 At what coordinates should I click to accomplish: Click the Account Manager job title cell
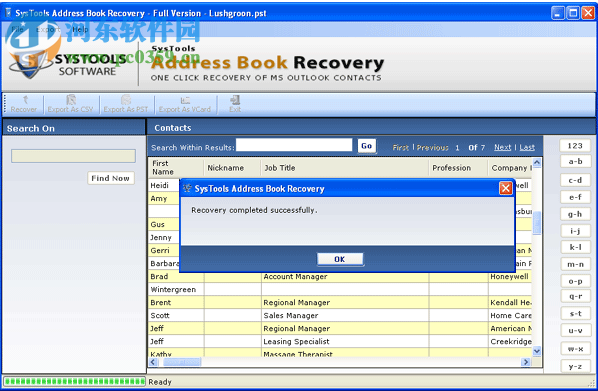click(x=345, y=277)
